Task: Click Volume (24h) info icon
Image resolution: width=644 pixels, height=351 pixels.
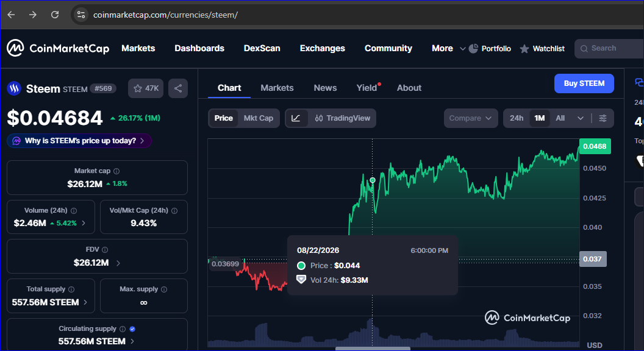Action: tap(74, 211)
